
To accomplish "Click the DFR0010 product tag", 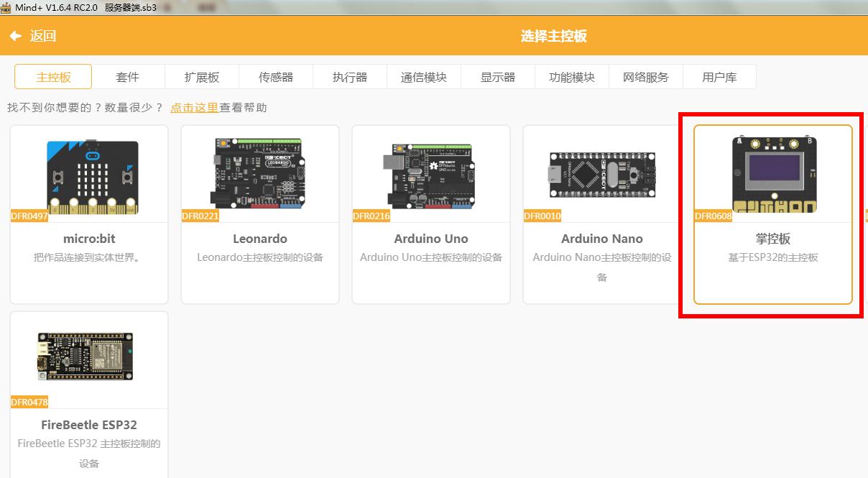I will pos(542,216).
